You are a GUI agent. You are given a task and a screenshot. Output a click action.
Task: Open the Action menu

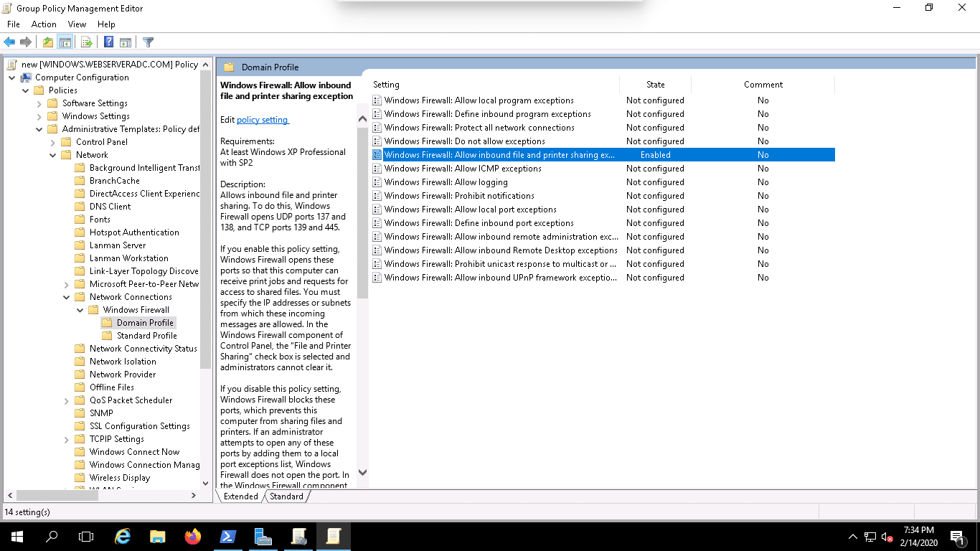tap(44, 24)
